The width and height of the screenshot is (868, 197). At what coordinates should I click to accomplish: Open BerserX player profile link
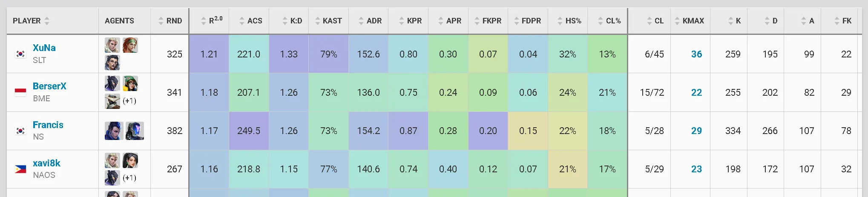(x=49, y=86)
